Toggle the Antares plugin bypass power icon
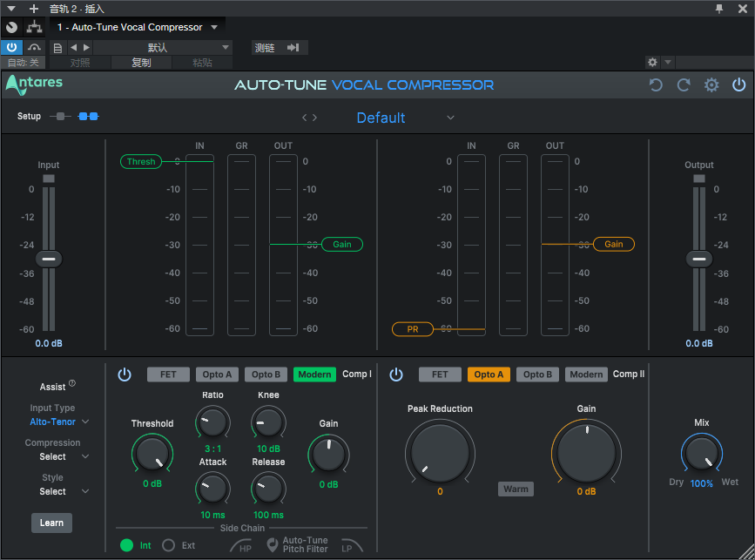Viewport: 755px width, 560px height. point(739,85)
